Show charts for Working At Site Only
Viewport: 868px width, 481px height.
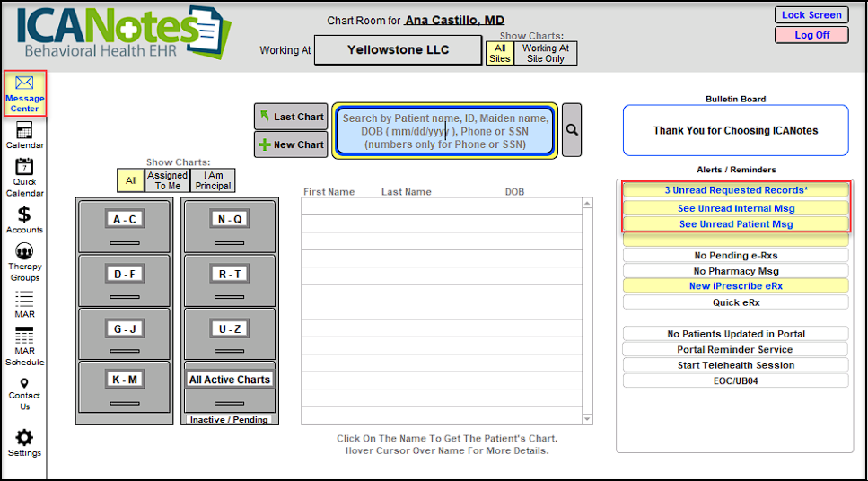(545, 53)
